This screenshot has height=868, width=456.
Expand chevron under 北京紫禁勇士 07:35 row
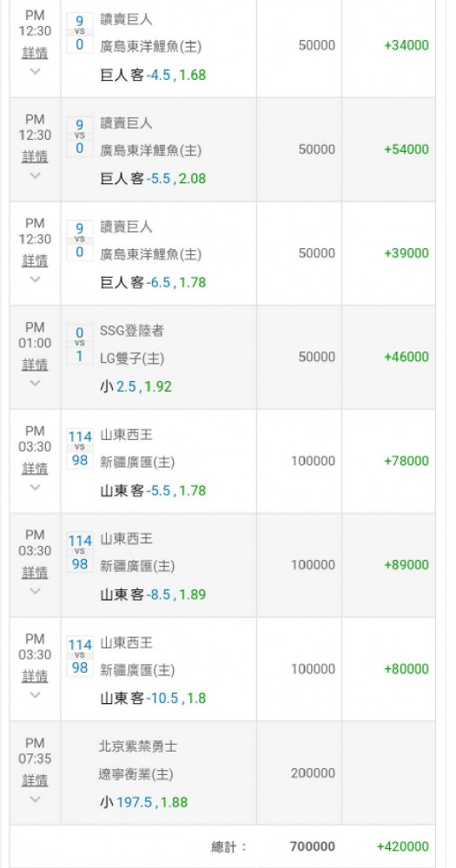click(35, 799)
